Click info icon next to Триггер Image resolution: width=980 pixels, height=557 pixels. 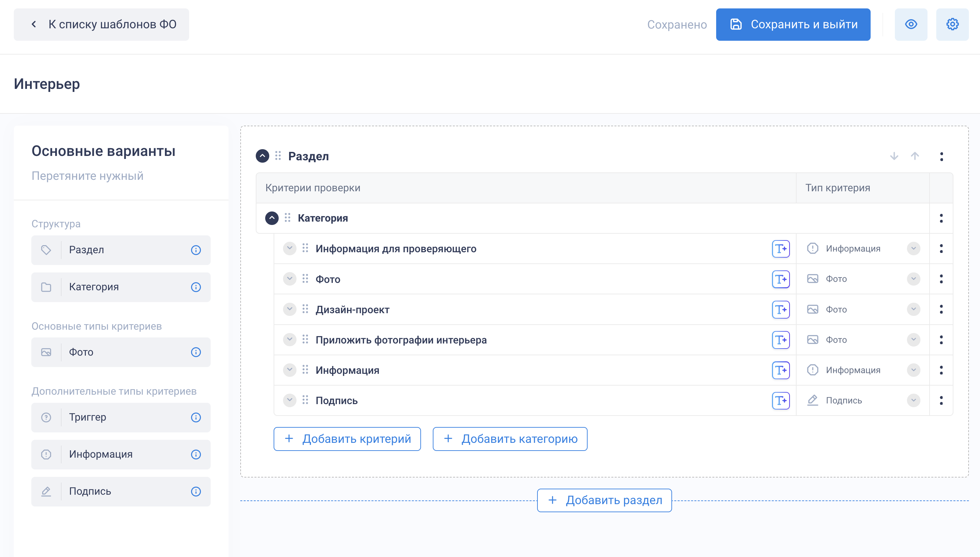[x=196, y=417]
